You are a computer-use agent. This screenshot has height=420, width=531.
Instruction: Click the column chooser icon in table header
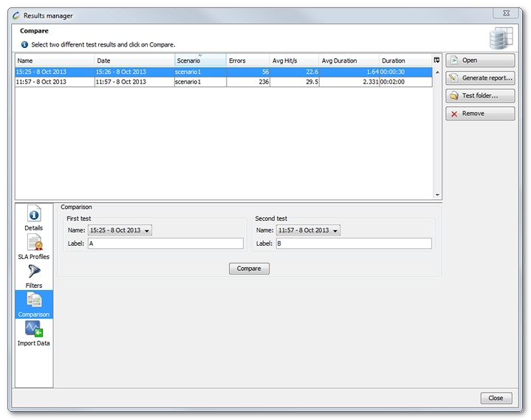pyautogui.click(x=436, y=60)
